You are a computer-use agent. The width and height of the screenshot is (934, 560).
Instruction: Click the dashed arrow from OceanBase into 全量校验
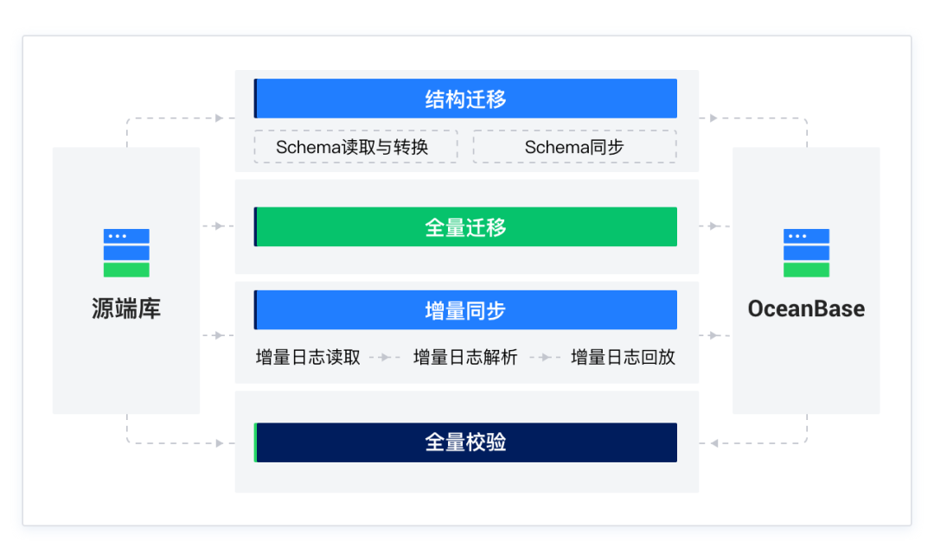pyautogui.click(x=714, y=443)
